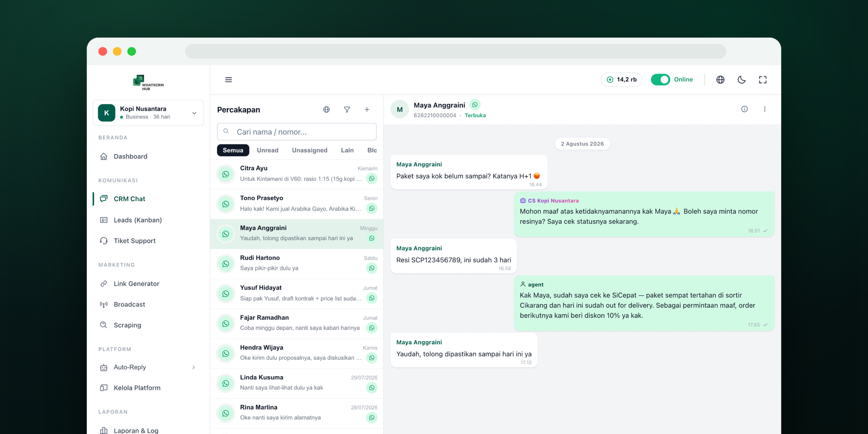Click the small WhatsApp badge under Kemarin
Viewport: 868px width, 434px height.
click(x=372, y=179)
